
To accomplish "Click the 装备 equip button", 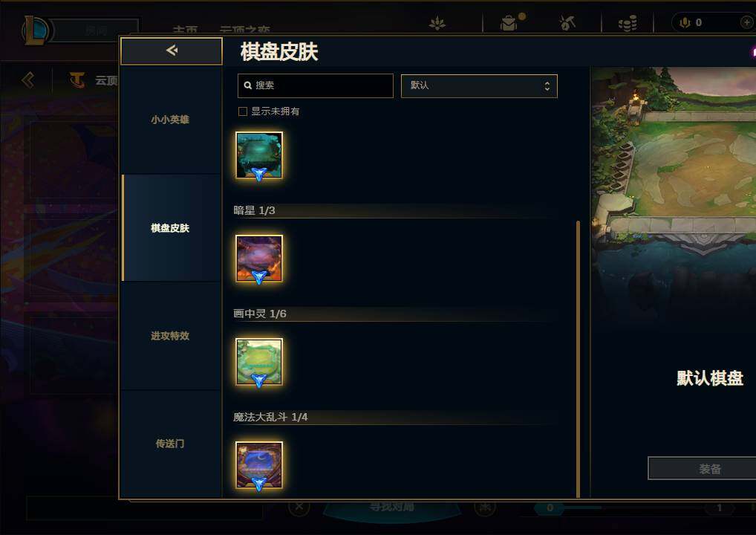I will tap(709, 468).
